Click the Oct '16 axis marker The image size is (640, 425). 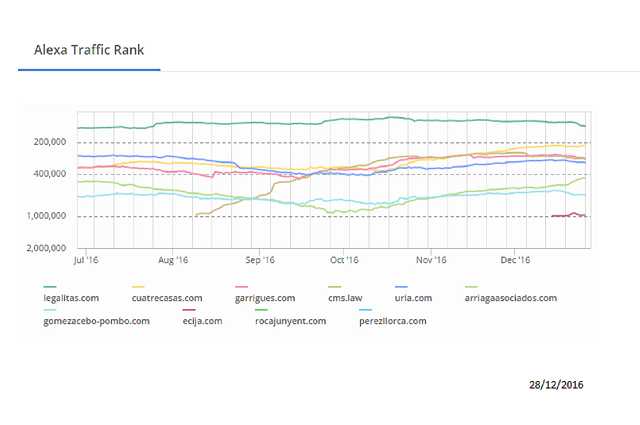(x=344, y=260)
